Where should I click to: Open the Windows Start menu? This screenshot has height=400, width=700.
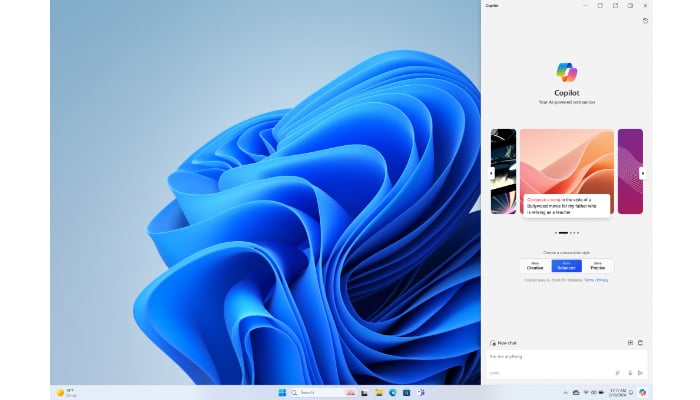[282, 392]
